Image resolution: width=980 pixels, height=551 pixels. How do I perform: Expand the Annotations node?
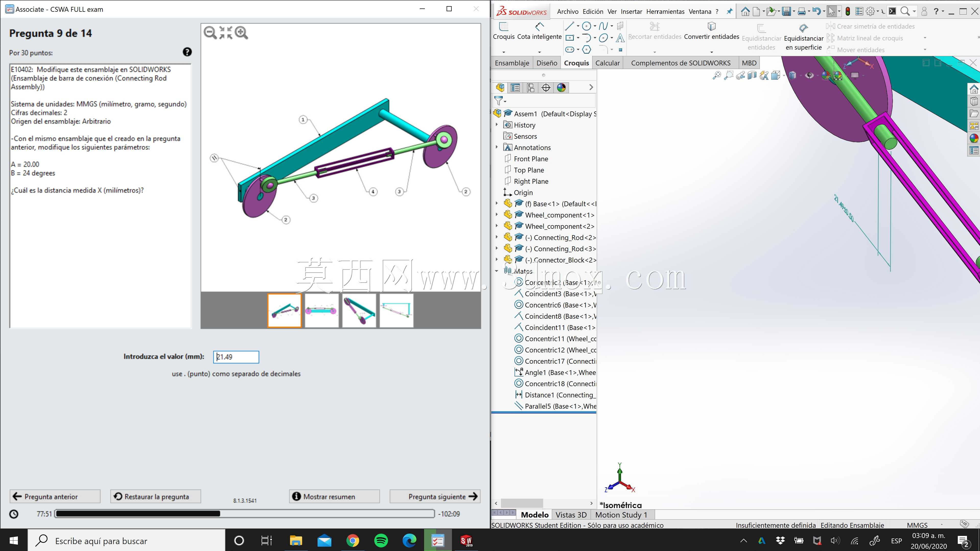496,147
